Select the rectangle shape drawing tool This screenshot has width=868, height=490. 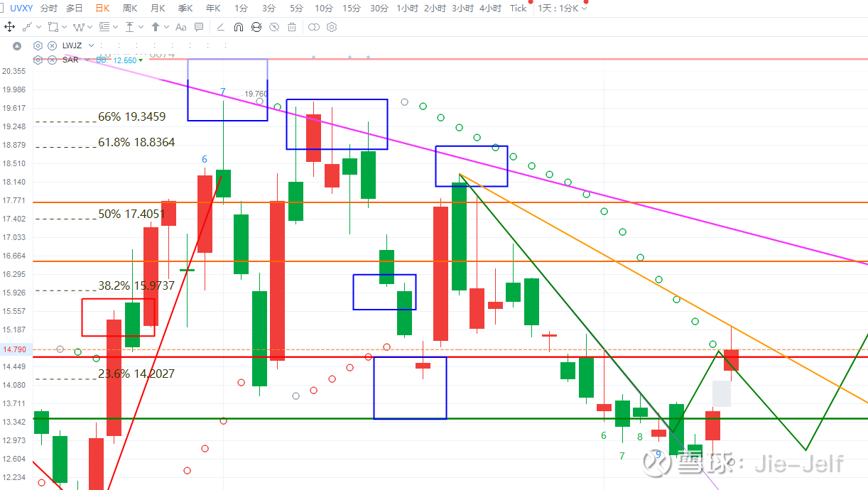point(53,27)
